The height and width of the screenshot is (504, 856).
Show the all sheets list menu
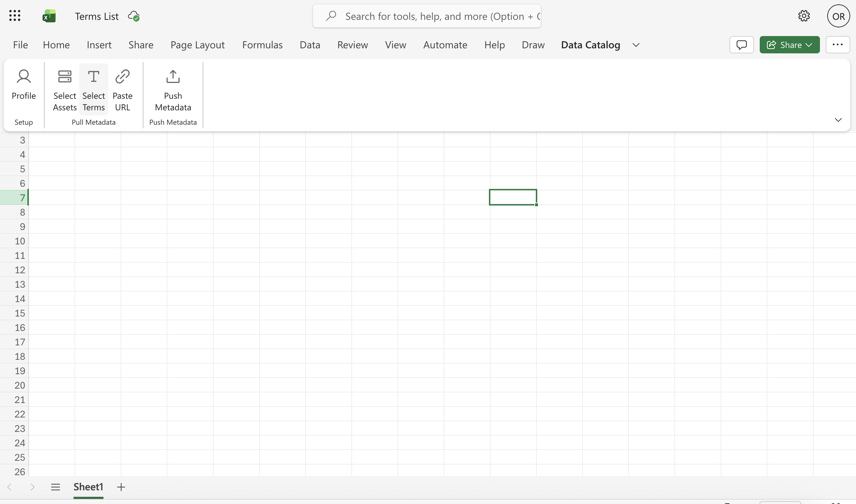pyautogui.click(x=55, y=487)
